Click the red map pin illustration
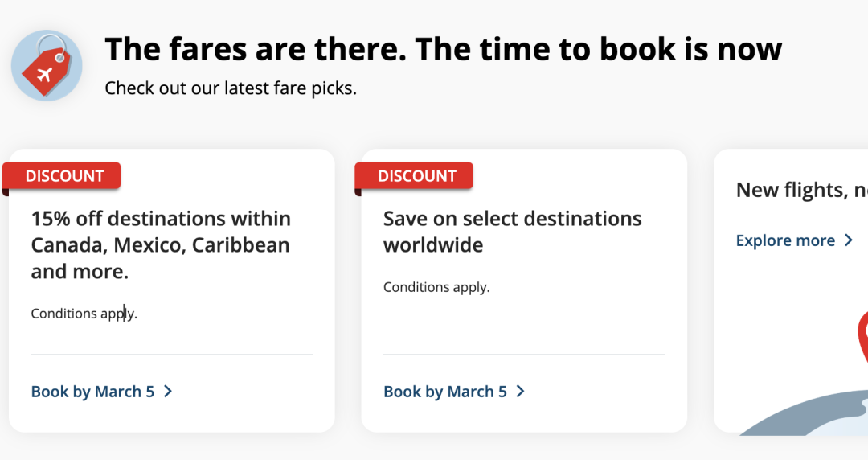Viewport: 868px width, 460px height. [x=862, y=339]
